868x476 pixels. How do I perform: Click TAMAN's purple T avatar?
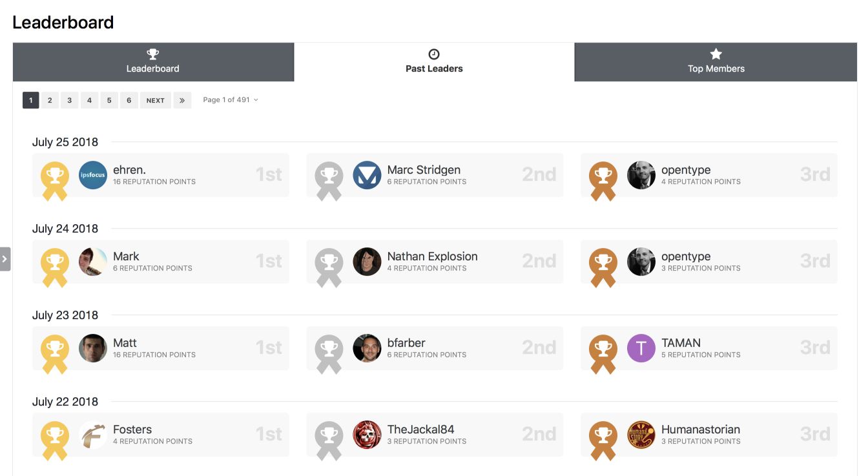click(x=641, y=348)
